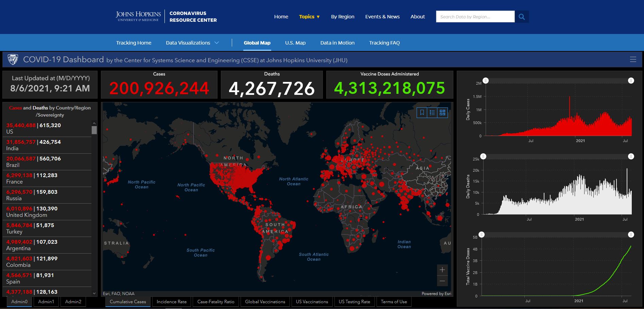This screenshot has width=644, height=309.
Task: Grab left range handle on Daily Cases chart
Action: [x=486, y=81]
